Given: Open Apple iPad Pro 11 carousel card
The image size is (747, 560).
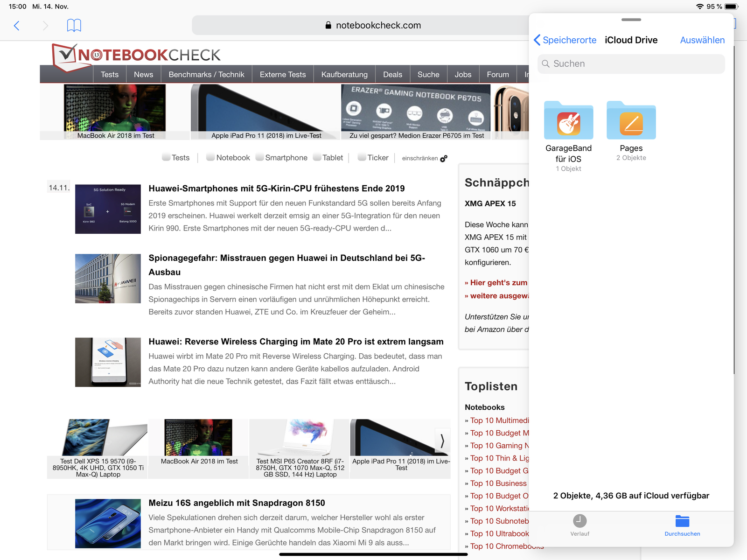Looking at the screenshot, I should (400, 449).
